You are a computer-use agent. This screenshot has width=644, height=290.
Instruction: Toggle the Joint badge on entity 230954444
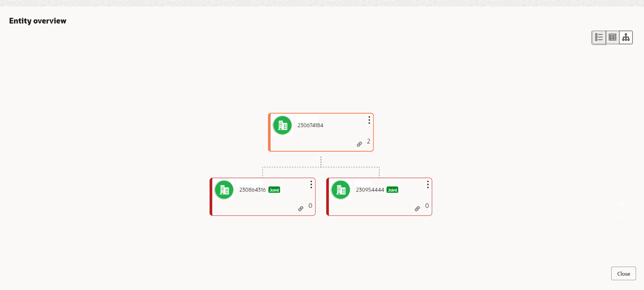point(392,190)
